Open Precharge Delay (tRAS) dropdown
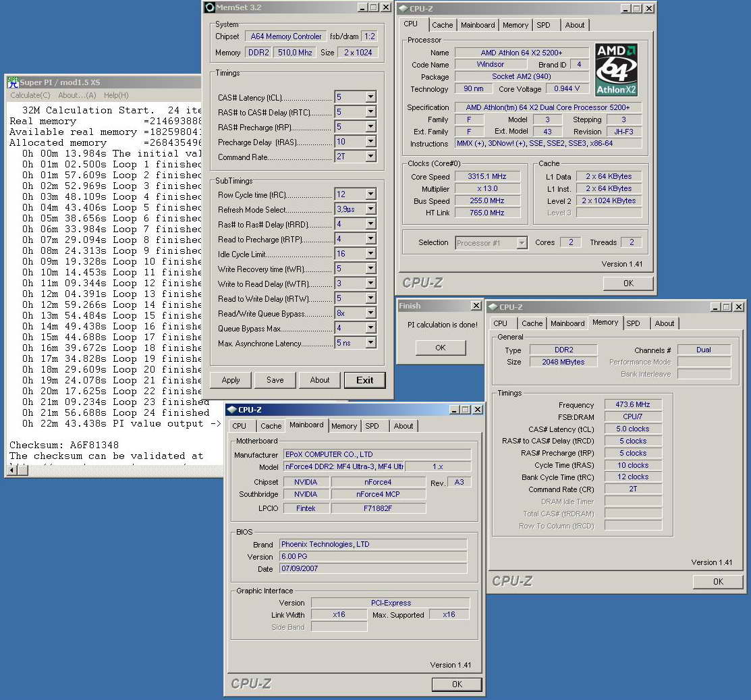The width and height of the screenshot is (751, 700). [370, 142]
